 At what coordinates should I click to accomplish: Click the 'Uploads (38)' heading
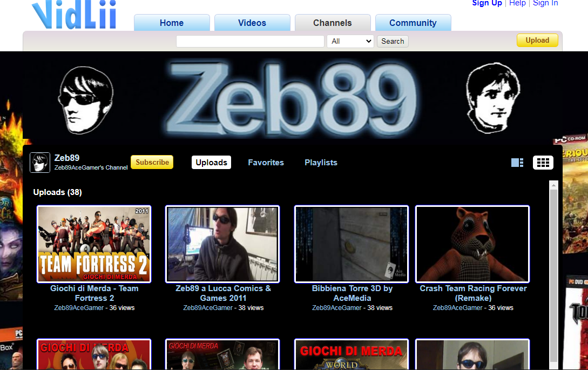point(57,192)
